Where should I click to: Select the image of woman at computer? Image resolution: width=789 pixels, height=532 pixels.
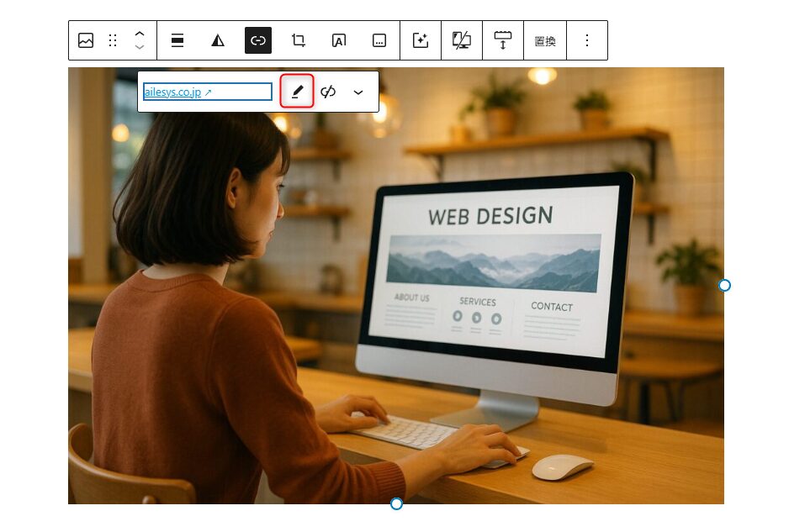coord(396,286)
